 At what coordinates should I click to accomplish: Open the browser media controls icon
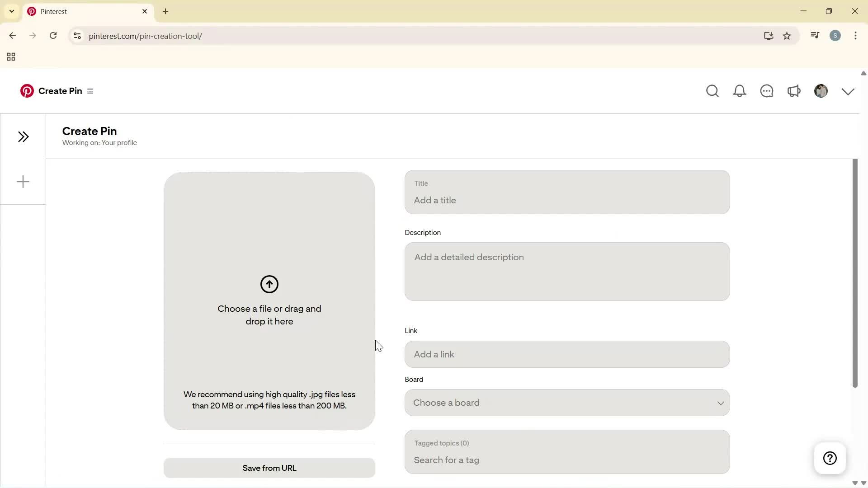pos(815,35)
